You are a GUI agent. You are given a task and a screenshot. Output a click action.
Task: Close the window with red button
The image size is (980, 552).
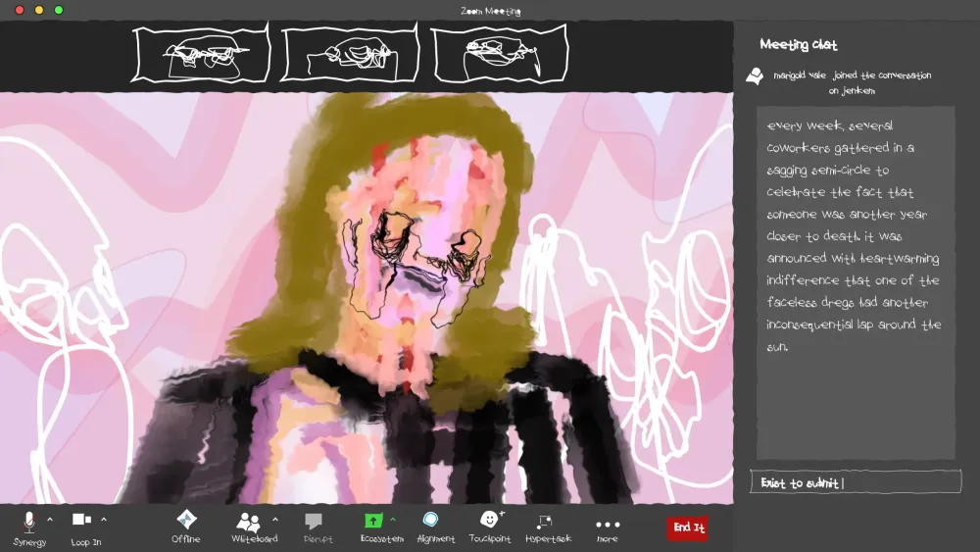tap(20, 10)
